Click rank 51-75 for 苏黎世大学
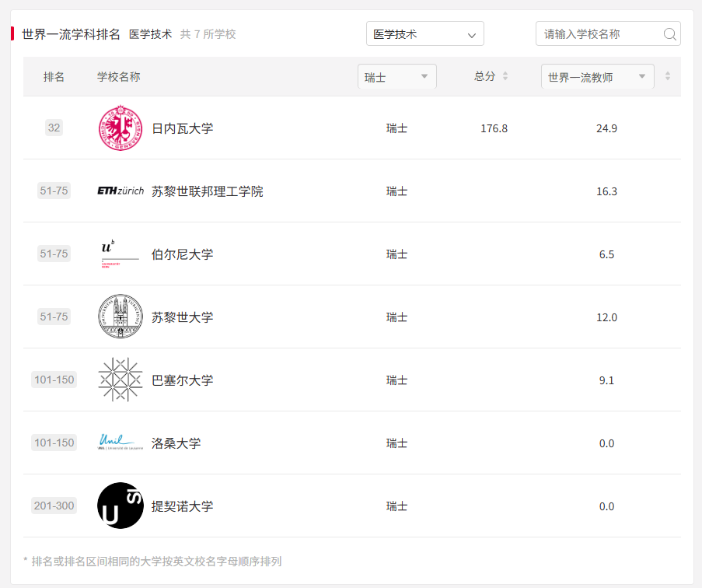Image resolution: width=702 pixels, height=588 pixels. [54, 317]
